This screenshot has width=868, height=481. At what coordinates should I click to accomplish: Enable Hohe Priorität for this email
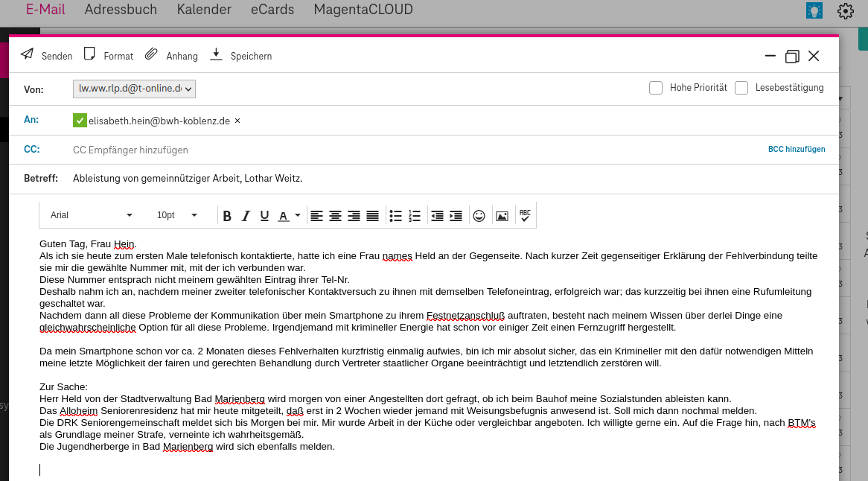[x=656, y=87]
